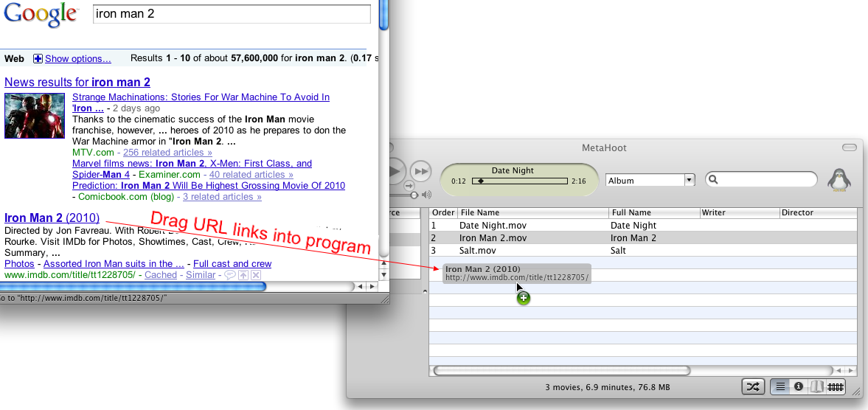Click the comment bubble icon after Similar

click(x=230, y=275)
